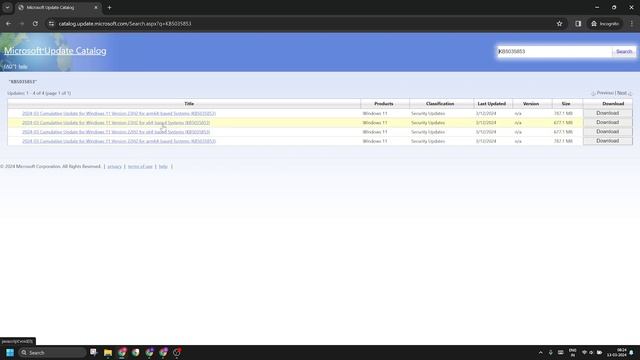This screenshot has width=640, height=360.
Task: Open a new browser tab
Action: point(109,7)
